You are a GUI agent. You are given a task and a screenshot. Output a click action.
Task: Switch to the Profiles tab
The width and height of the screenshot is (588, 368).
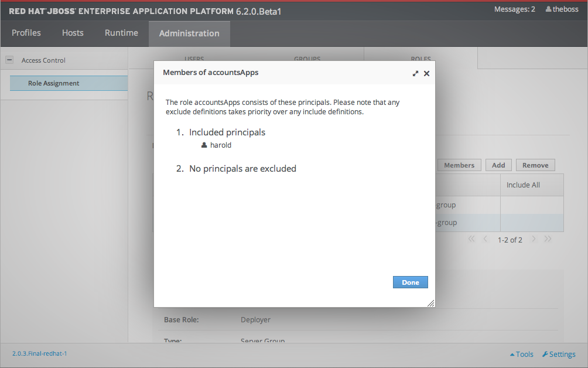coord(26,33)
